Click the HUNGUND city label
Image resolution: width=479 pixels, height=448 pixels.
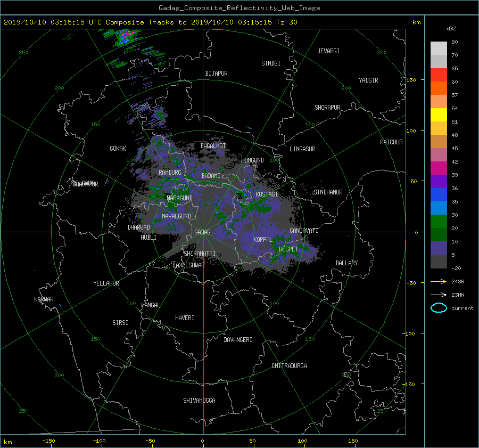pos(252,160)
